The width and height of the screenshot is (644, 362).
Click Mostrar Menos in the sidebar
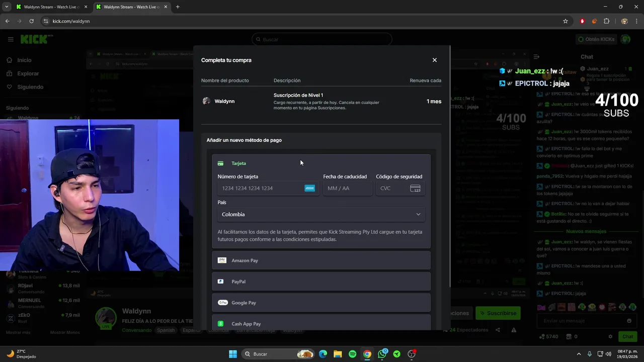pyautogui.click(x=65, y=332)
